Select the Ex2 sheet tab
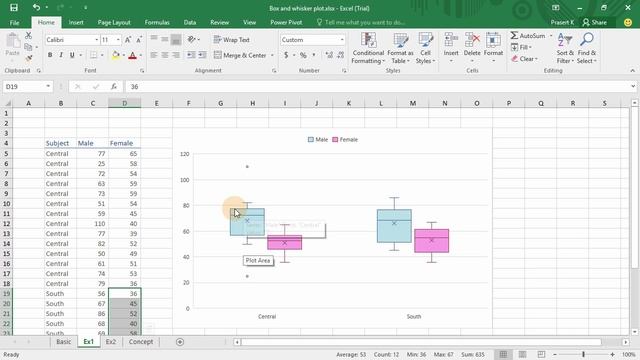This screenshot has width=640, height=360. (111, 342)
